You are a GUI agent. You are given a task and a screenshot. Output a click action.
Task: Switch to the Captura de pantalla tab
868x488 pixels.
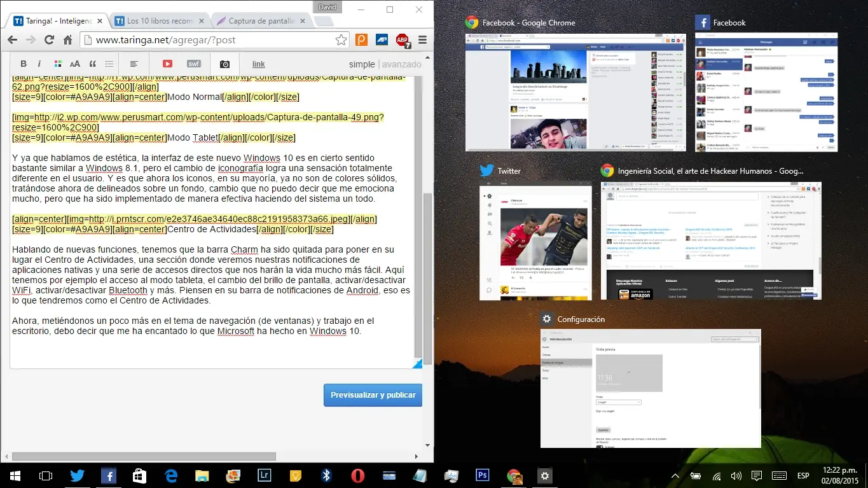click(x=261, y=21)
